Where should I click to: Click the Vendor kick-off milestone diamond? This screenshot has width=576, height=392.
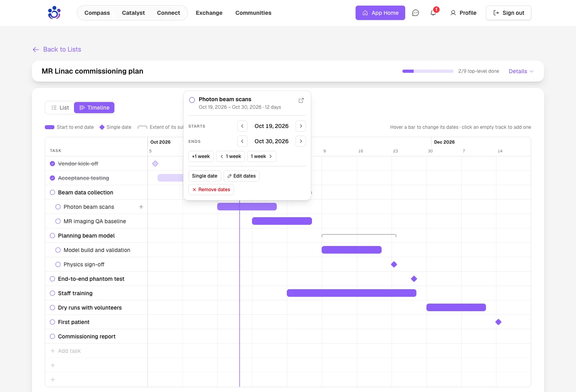coord(155,164)
